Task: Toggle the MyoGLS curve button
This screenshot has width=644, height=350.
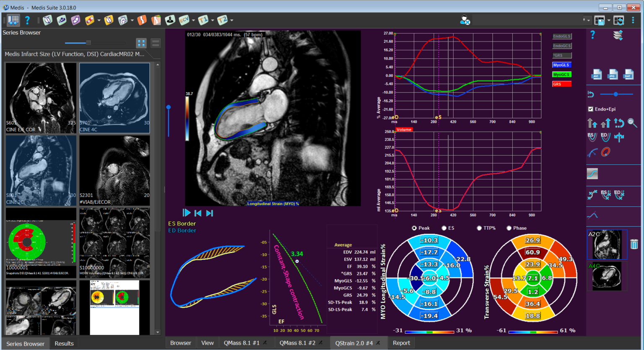Action: (561, 65)
